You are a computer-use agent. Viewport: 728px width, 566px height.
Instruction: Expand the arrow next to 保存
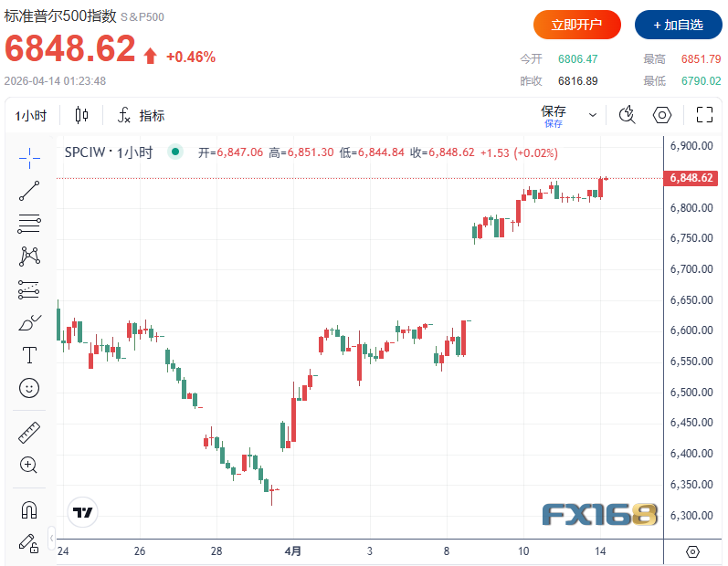pyautogui.click(x=593, y=115)
